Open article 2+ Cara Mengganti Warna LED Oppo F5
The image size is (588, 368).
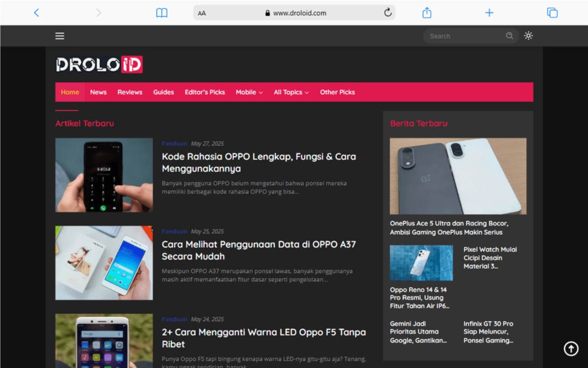264,338
